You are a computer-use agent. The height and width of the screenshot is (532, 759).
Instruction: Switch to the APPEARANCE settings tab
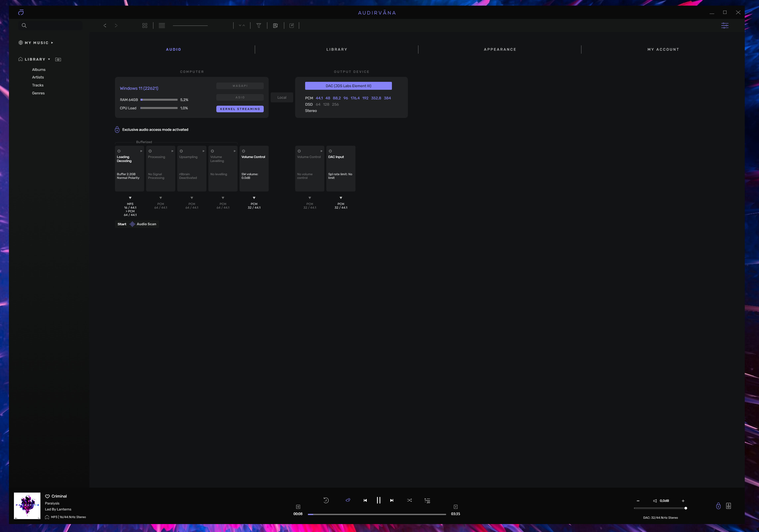500,49
